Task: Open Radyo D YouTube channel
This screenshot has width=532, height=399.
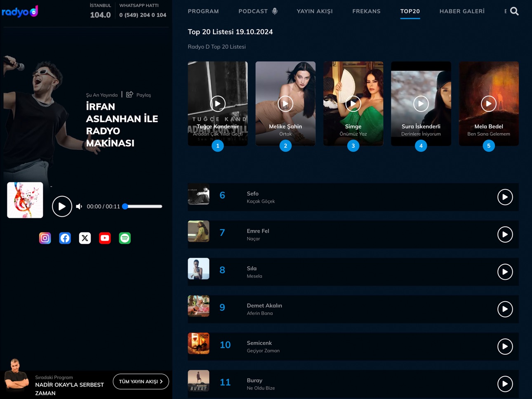Action: tap(105, 238)
